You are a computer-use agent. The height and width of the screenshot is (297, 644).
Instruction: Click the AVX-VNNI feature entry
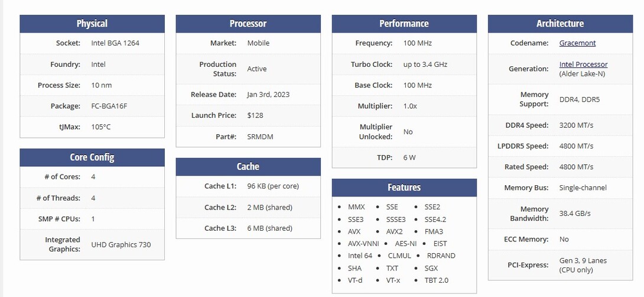pos(363,244)
